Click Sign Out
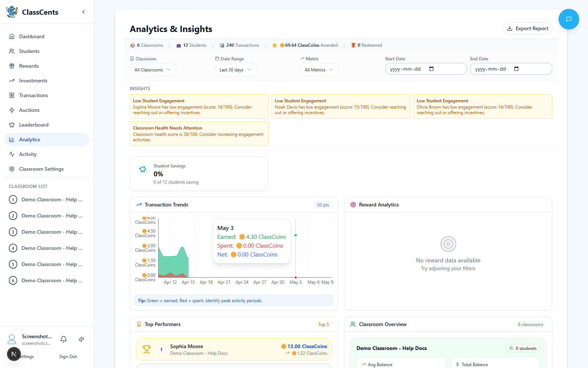Image resolution: width=588 pixels, height=368 pixels. click(x=68, y=357)
